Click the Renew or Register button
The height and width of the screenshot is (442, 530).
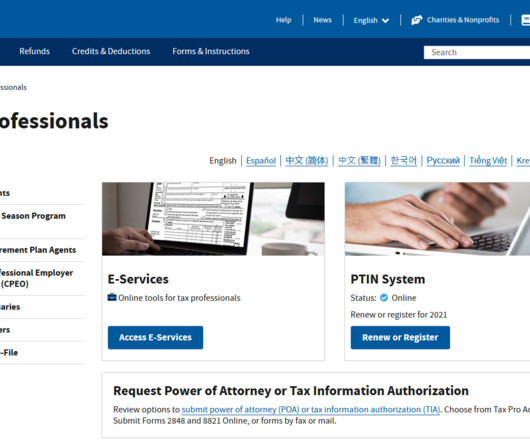point(400,337)
